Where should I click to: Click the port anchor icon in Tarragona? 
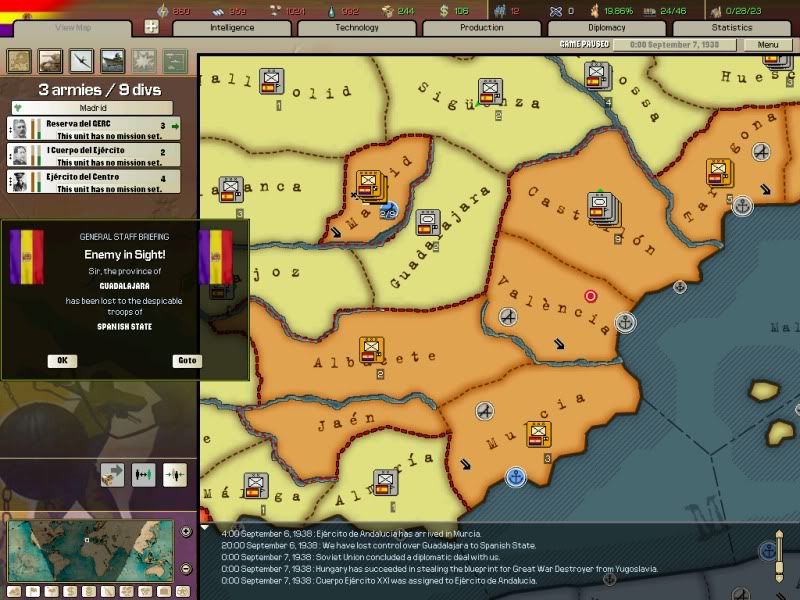[742, 207]
